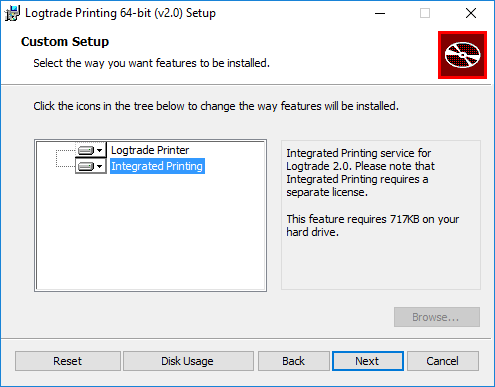The height and width of the screenshot is (387, 495).
Task: Open the Disk Usage dialog
Action: click(188, 361)
